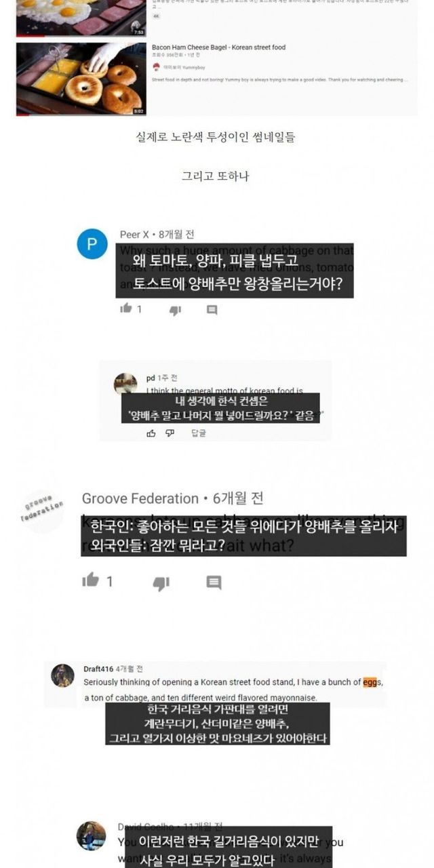Click the 답글 reply button under pd

198,433
